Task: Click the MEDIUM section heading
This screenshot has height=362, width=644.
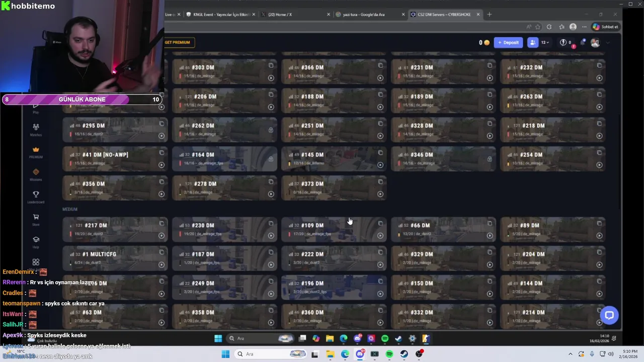Action: (70, 209)
